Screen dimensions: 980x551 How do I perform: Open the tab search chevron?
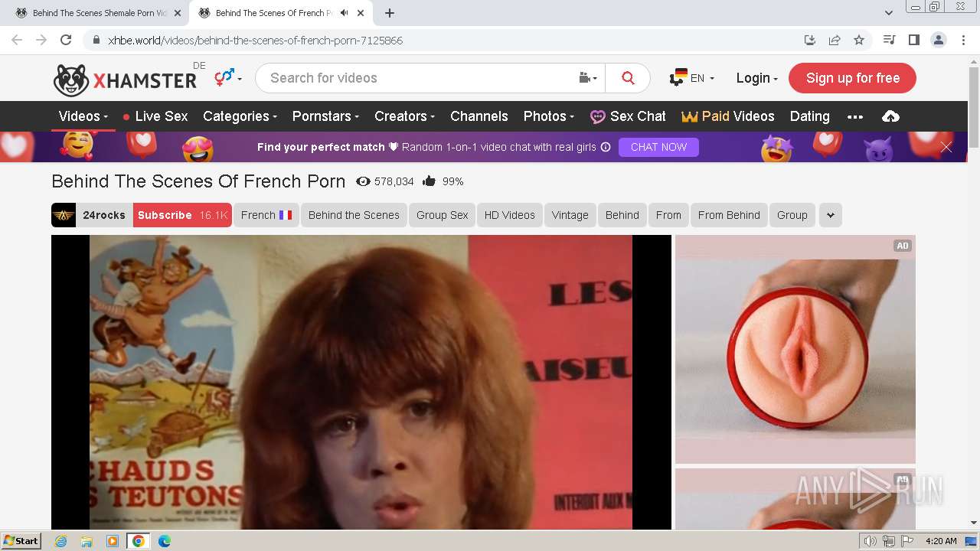[x=888, y=13]
